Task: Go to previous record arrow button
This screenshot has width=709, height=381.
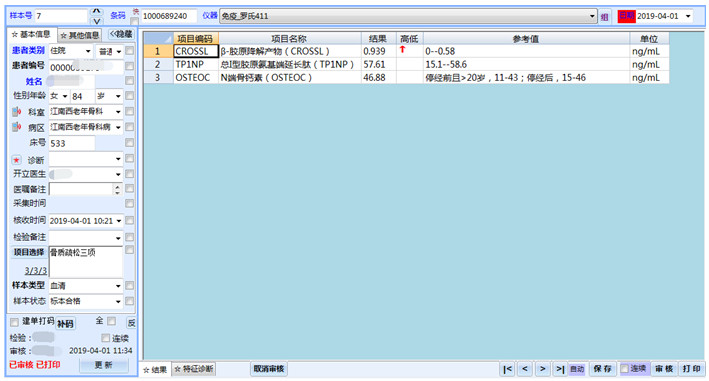Action: [x=525, y=369]
